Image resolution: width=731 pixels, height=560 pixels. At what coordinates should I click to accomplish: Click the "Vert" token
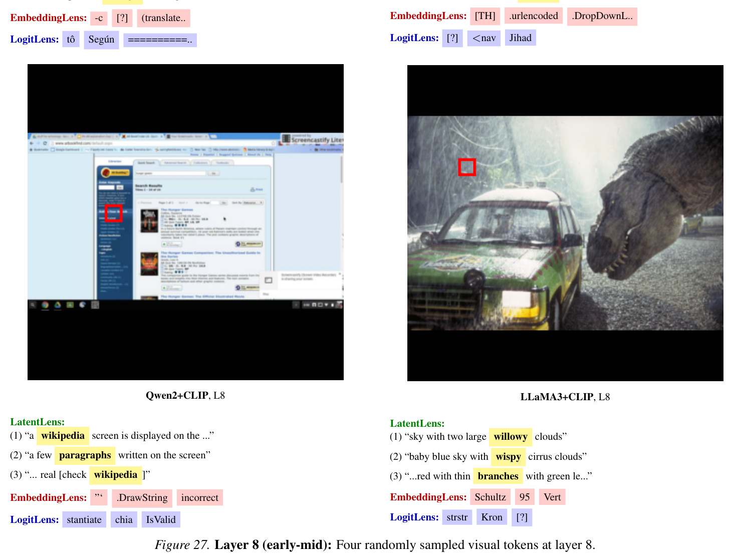click(x=552, y=497)
